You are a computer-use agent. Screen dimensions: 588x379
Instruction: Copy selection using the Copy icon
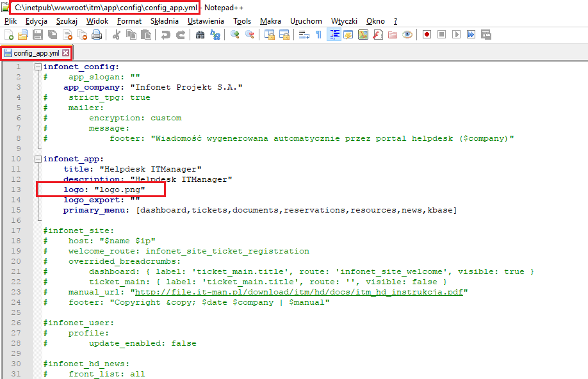(131, 35)
